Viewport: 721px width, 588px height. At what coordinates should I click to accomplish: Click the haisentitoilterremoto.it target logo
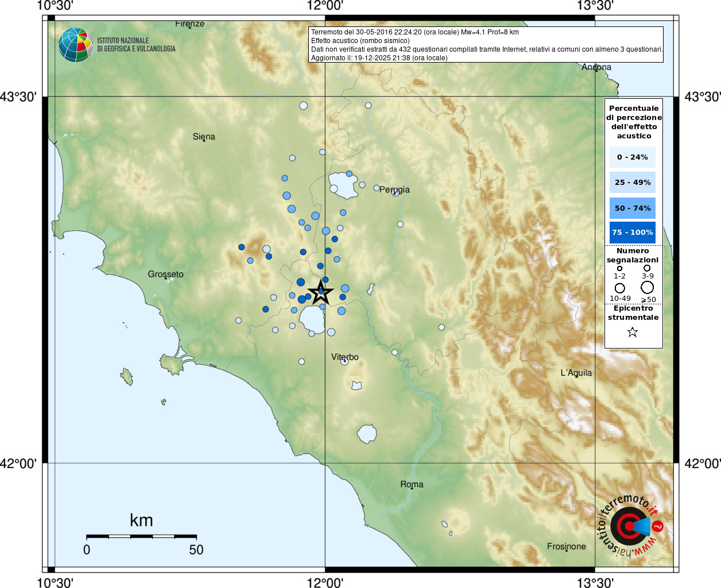point(629,526)
